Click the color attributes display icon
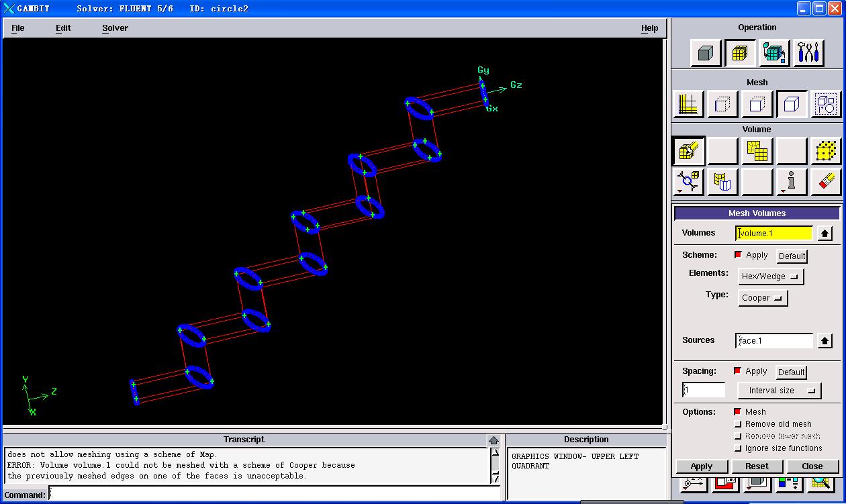The image size is (846, 504). pyautogui.click(x=788, y=483)
